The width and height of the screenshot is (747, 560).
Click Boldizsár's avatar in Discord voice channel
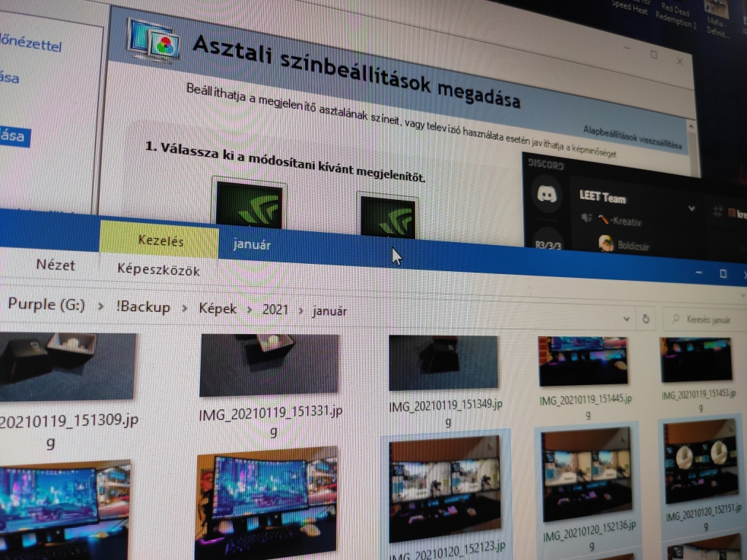pyautogui.click(x=605, y=244)
